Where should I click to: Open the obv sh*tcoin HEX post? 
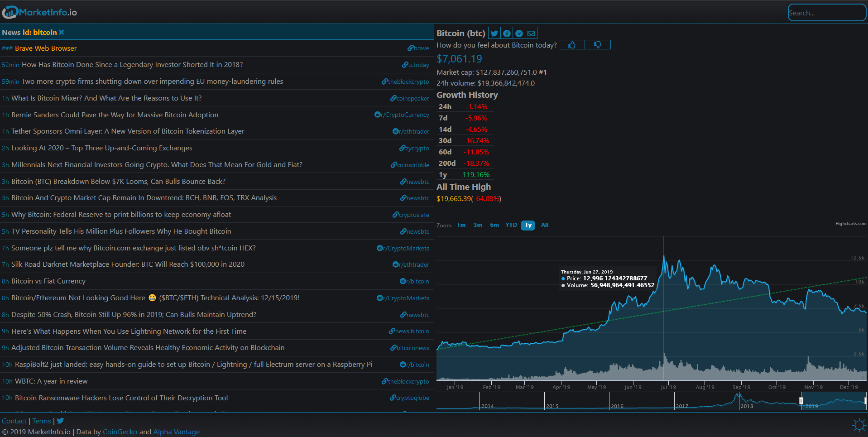point(134,248)
